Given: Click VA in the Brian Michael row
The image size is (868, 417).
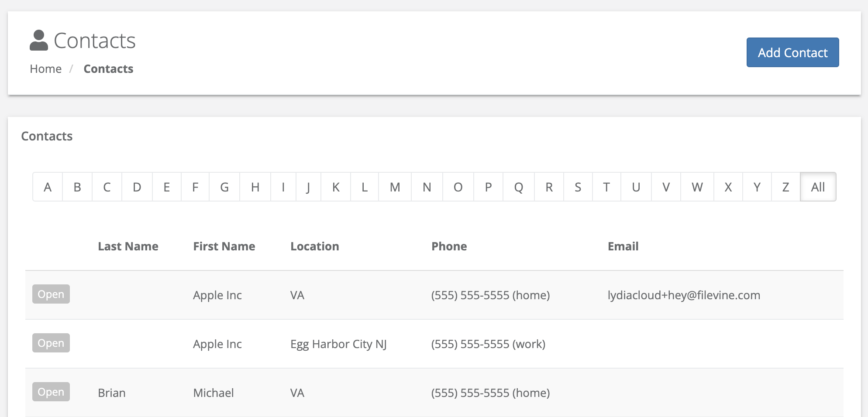Looking at the screenshot, I should click(x=297, y=393).
